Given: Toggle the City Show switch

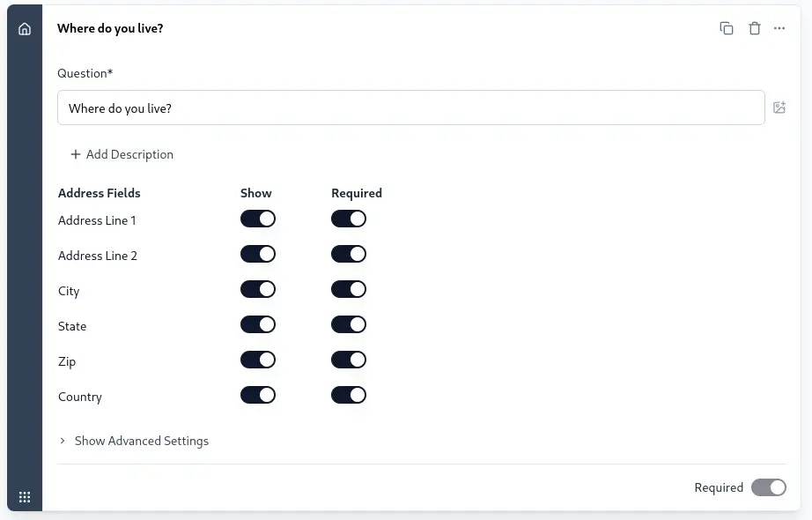Looking at the screenshot, I should point(257,289).
